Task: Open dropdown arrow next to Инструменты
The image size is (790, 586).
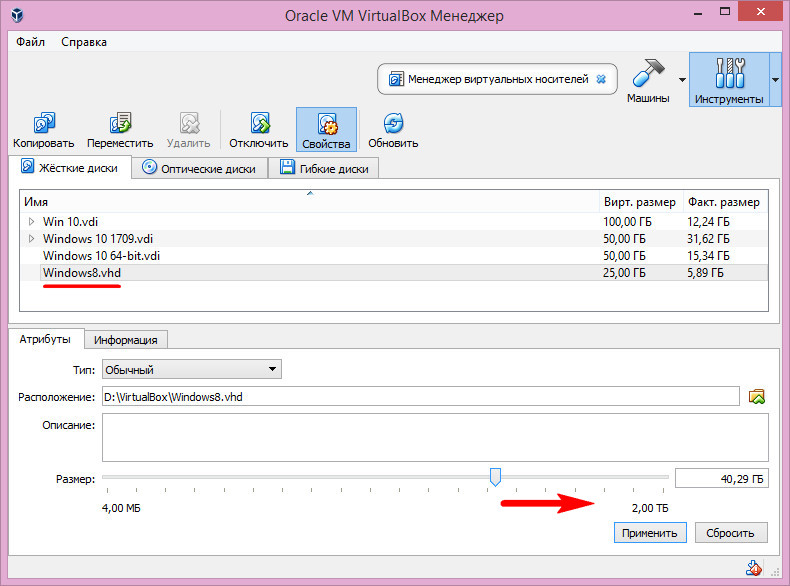Action: [x=775, y=80]
